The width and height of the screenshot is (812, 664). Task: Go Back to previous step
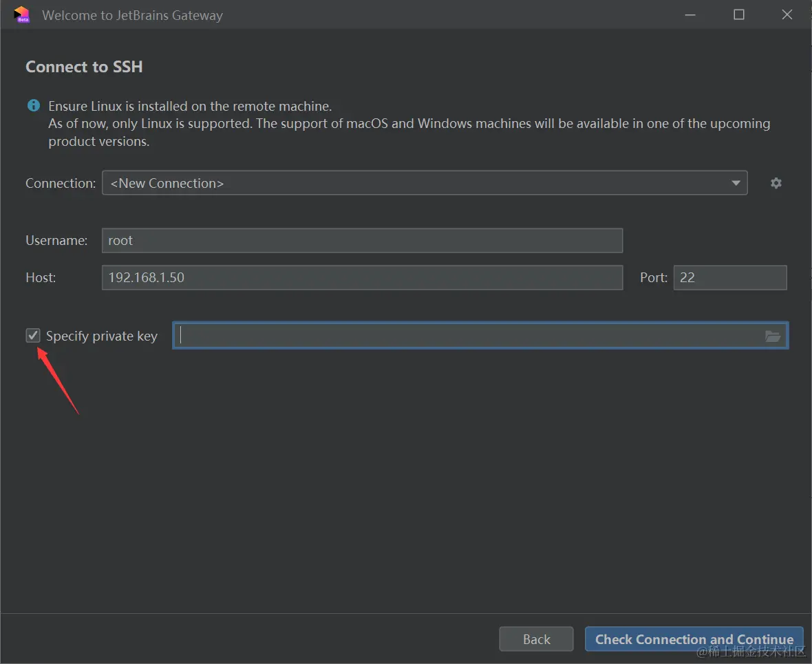coord(536,639)
